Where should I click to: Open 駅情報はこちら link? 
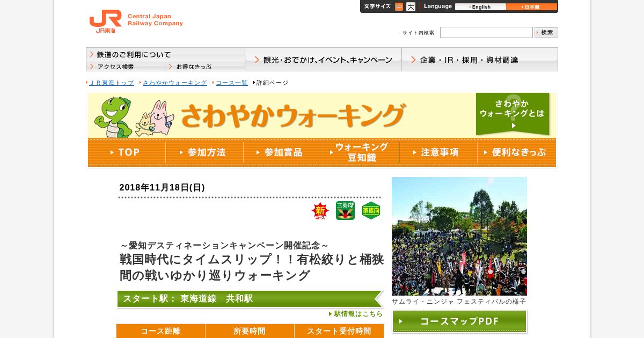coord(356,314)
